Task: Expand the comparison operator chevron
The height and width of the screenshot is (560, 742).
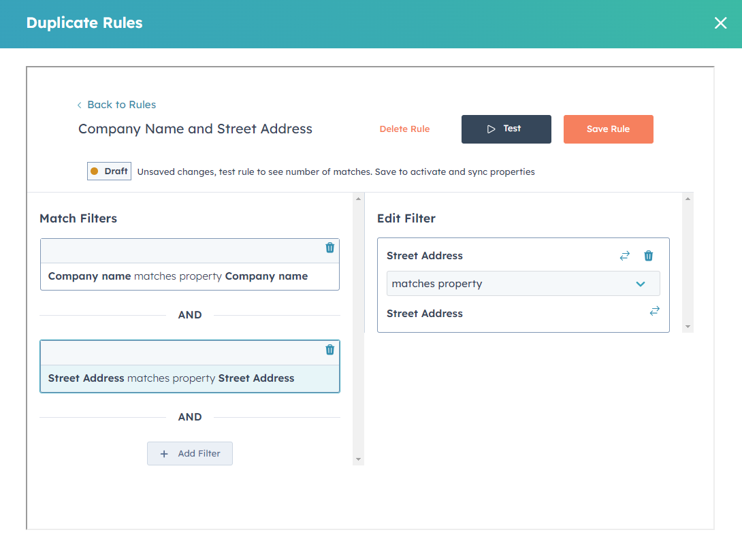Action: click(639, 284)
